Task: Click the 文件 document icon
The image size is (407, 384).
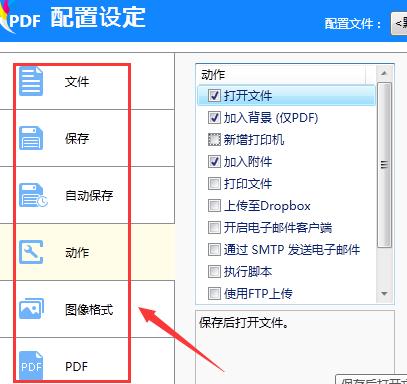Action: [x=31, y=81]
